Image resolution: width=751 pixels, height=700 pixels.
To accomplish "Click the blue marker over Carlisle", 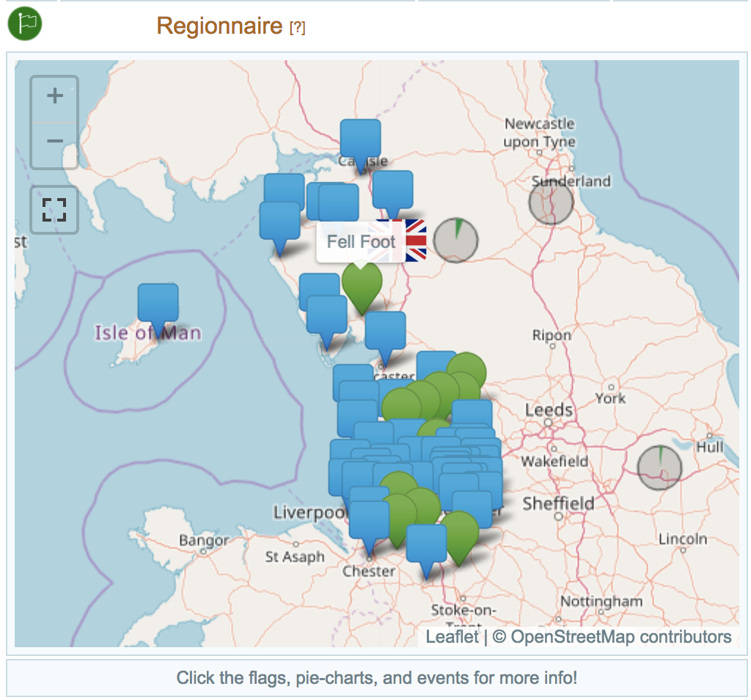I will [x=360, y=140].
